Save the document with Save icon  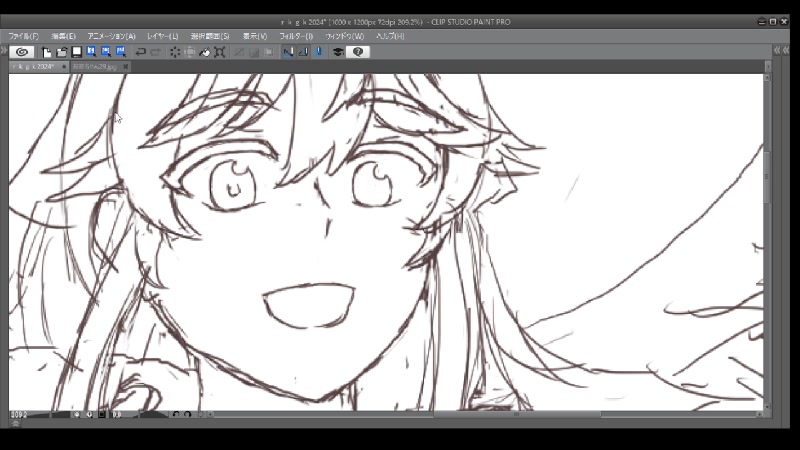click(x=76, y=52)
